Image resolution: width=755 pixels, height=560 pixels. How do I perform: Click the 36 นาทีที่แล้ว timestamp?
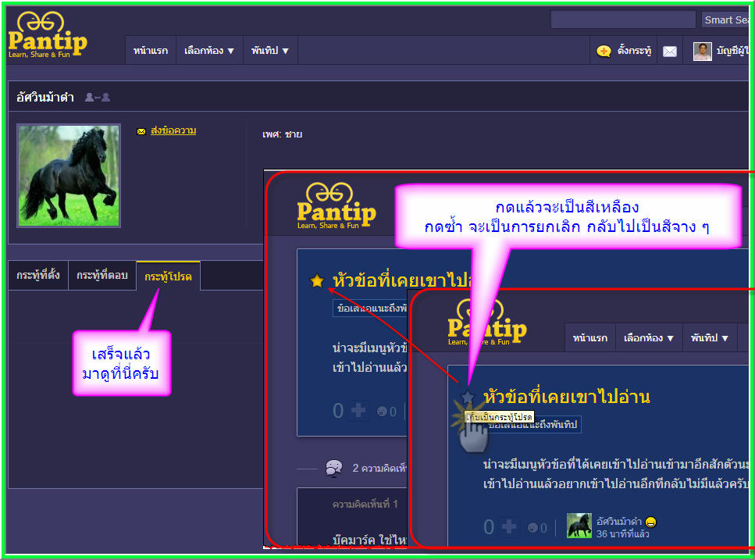[622, 534]
